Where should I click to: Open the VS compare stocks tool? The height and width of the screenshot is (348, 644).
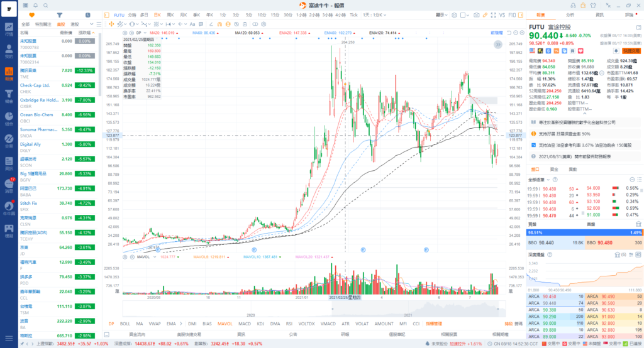tap(502, 15)
